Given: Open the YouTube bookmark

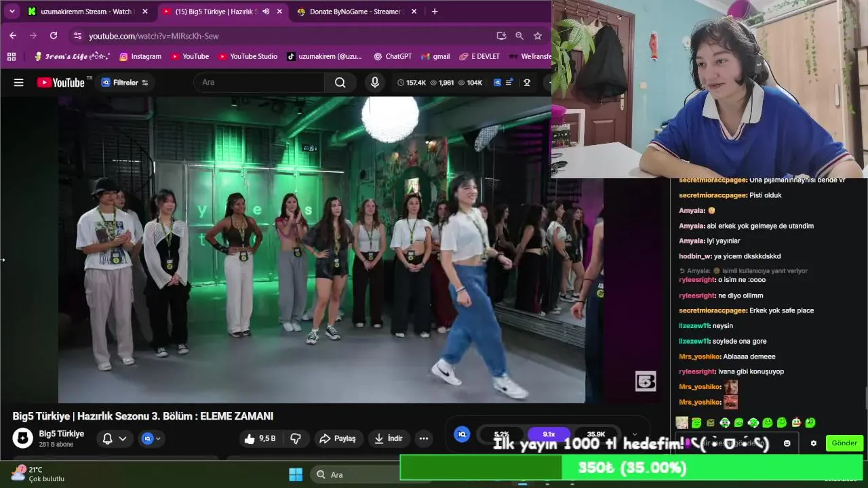Looking at the screenshot, I should click(190, 56).
